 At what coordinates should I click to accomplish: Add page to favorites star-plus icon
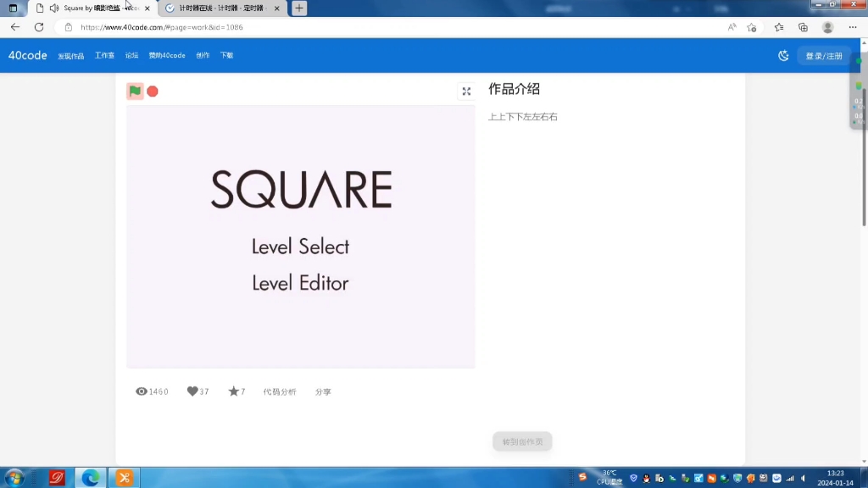coord(752,27)
